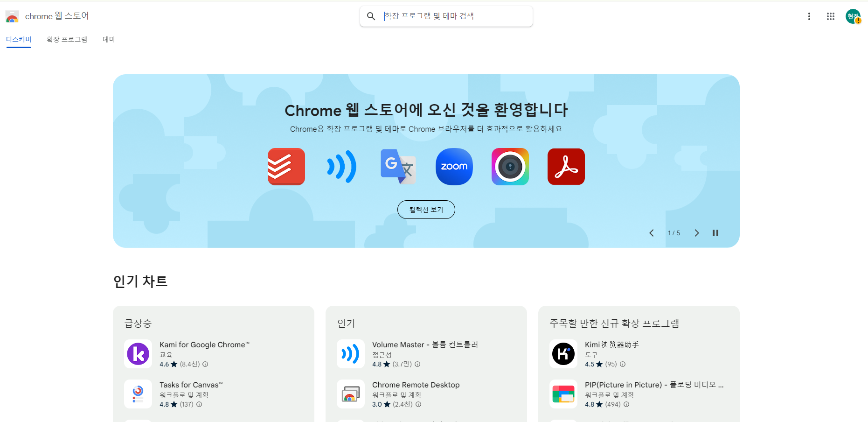The height and width of the screenshot is (422, 868).
Task: Open the Volume Master - 볼륨 컨트롤러 listing
Action: pyautogui.click(x=425, y=345)
